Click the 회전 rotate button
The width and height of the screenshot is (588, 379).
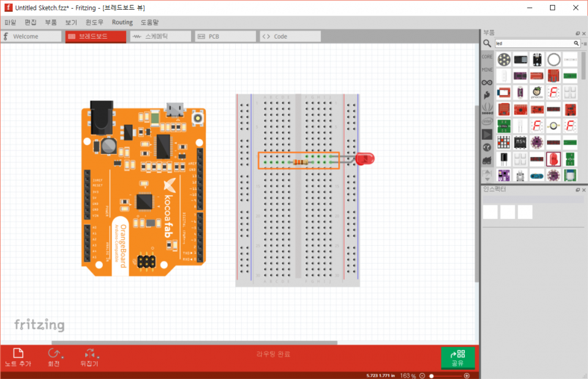(53, 357)
